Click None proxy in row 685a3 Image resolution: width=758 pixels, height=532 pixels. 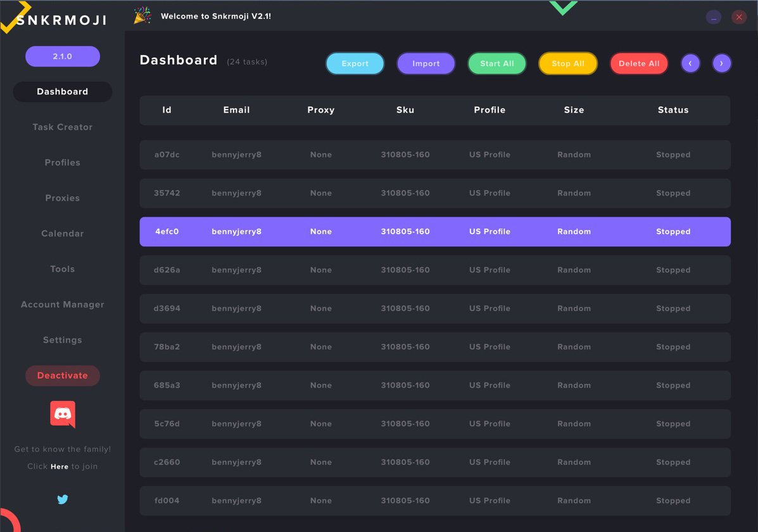coord(321,386)
